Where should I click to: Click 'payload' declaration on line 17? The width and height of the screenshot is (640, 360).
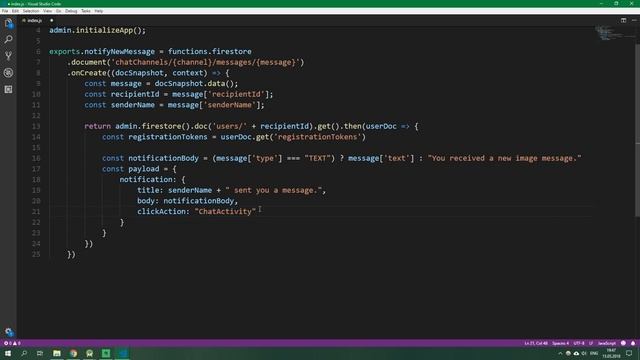pyautogui.click(x=144, y=169)
